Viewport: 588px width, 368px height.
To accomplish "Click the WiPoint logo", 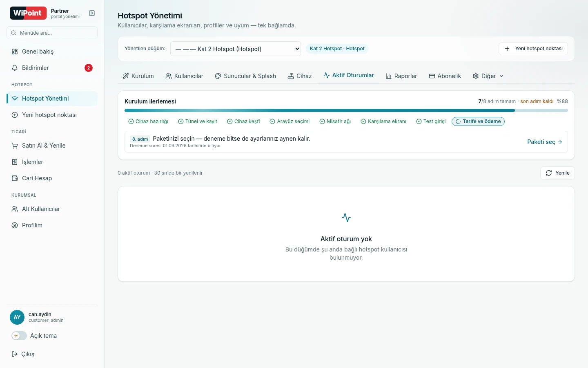I will [x=28, y=13].
